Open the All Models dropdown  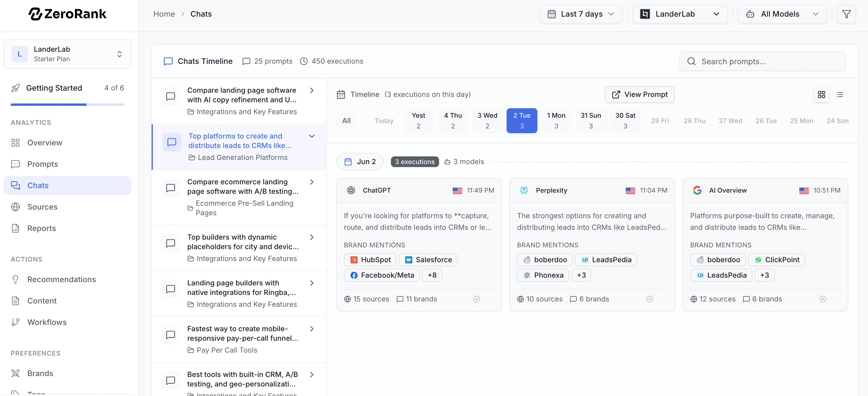(x=782, y=14)
